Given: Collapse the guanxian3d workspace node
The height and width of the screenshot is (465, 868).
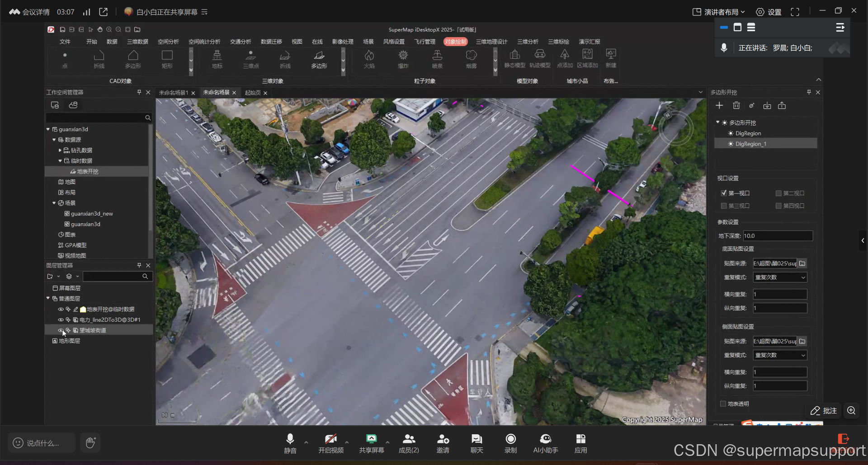Looking at the screenshot, I should coord(48,129).
